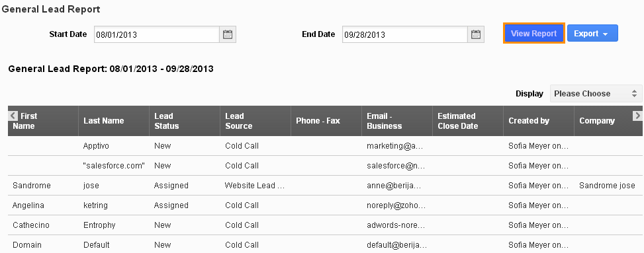The height and width of the screenshot is (253, 644).
Task: Click into the End Date input field
Action: click(405, 34)
